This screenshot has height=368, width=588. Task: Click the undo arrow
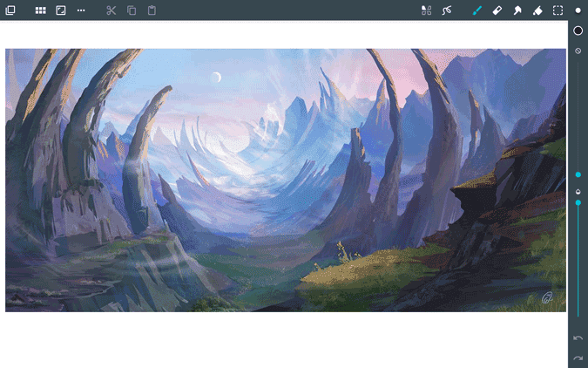click(x=578, y=338)
